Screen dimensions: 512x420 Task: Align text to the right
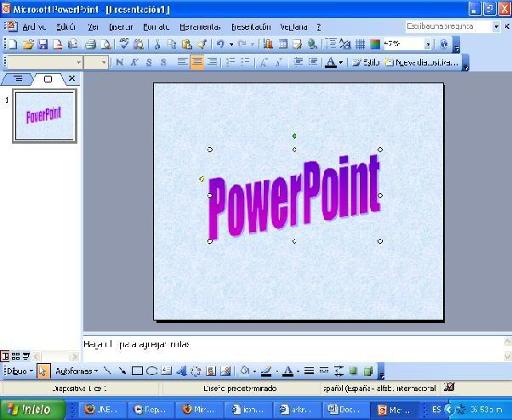coord(213,62)
